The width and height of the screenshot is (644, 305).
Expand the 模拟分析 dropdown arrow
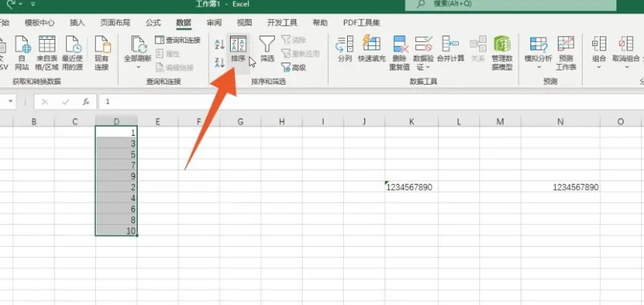point(538,67)
